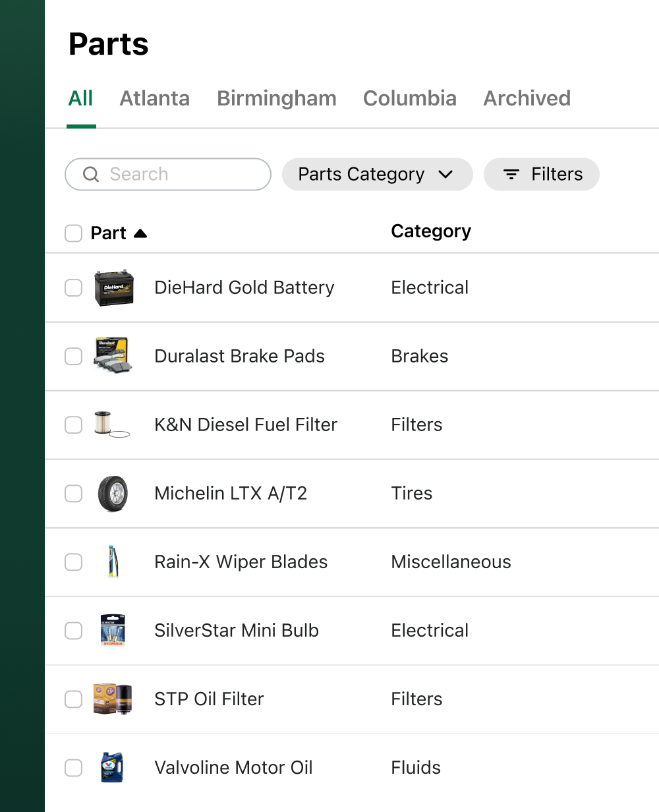This screenshot has height=812, width=659.
Task: Click the Miscellaneous category cell
Action: pos(451,562)
